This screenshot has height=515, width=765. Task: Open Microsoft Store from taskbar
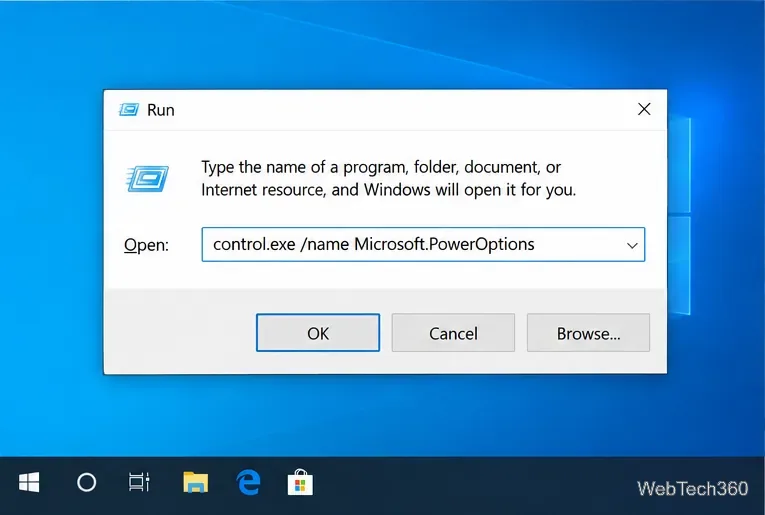tap(300, 483)
